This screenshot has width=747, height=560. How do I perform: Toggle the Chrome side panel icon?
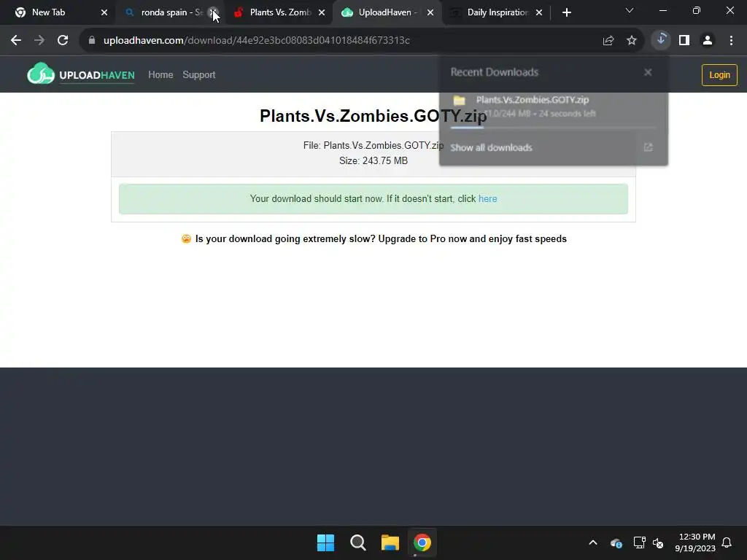pos(684,41)
